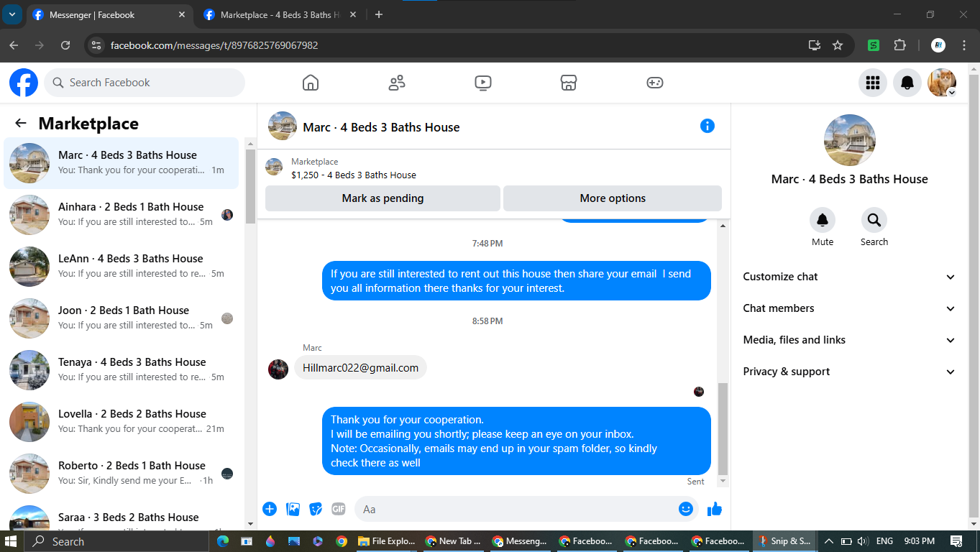Open the account menu on the profile picture

(x=942, y=83)
